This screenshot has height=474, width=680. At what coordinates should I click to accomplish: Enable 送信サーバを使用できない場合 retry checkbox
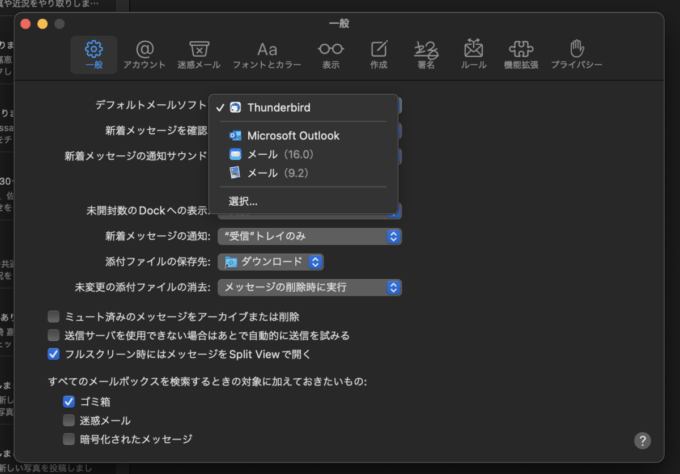pos(53,335)
